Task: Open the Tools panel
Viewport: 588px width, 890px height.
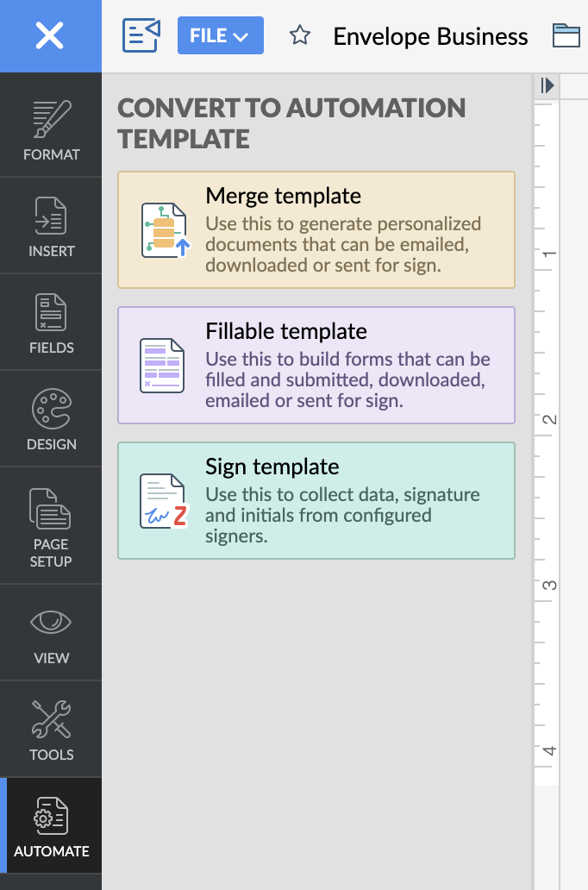Action: point(51,730)
